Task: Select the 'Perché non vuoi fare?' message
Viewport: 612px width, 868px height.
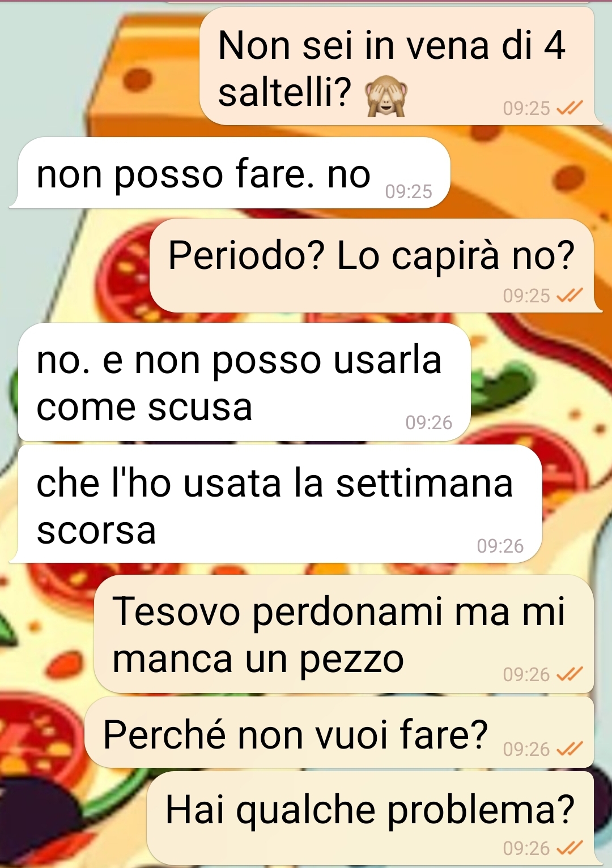Action: [x=340, y=733]
